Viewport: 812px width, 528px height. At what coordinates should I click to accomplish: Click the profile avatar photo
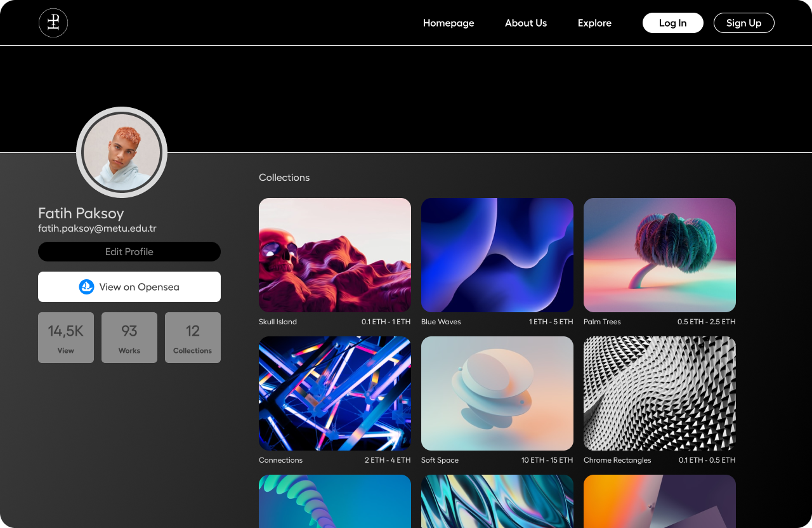pyautogui.click(x=122, y=152)
